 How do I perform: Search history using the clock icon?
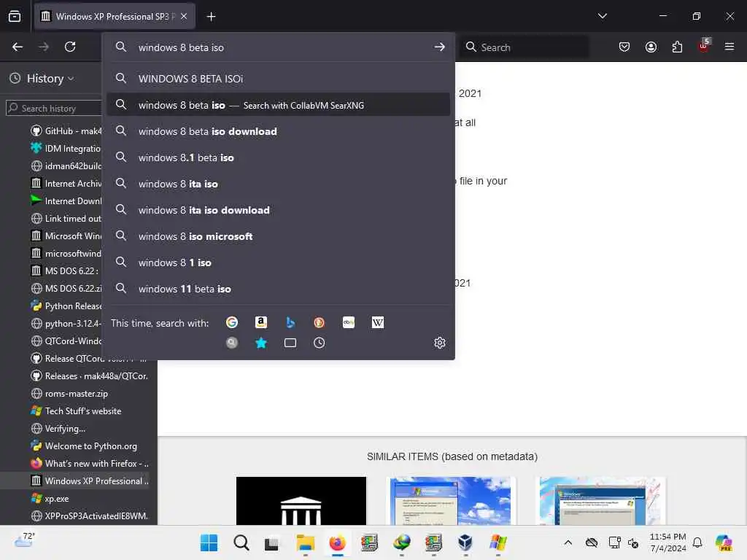coord(320,343)
